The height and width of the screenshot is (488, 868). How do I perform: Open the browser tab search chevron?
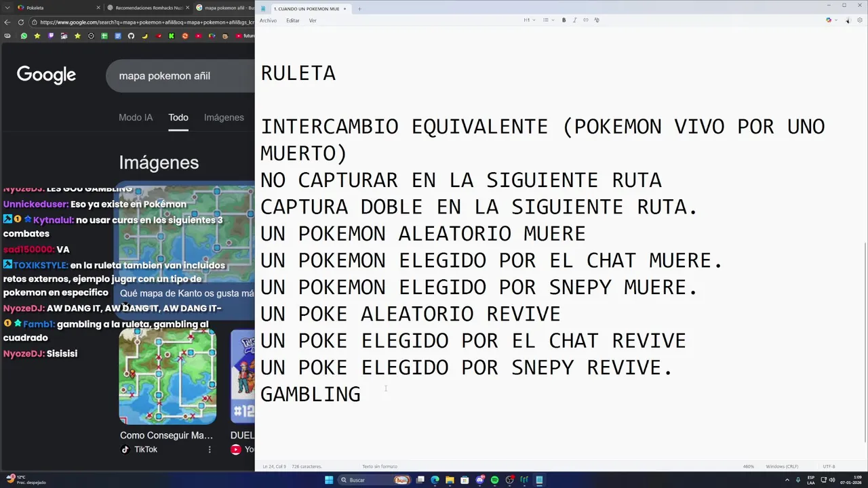[x=7, y=8]
